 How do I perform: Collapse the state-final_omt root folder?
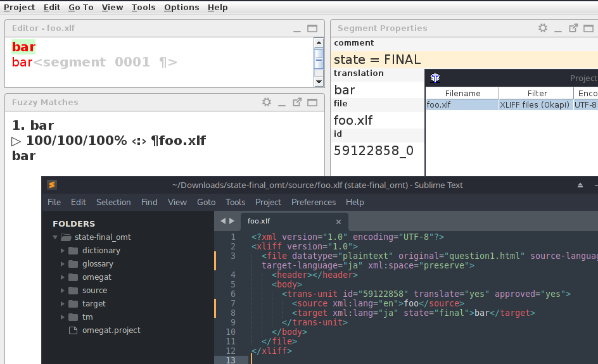pyautogui.click(x=56, y=237)
